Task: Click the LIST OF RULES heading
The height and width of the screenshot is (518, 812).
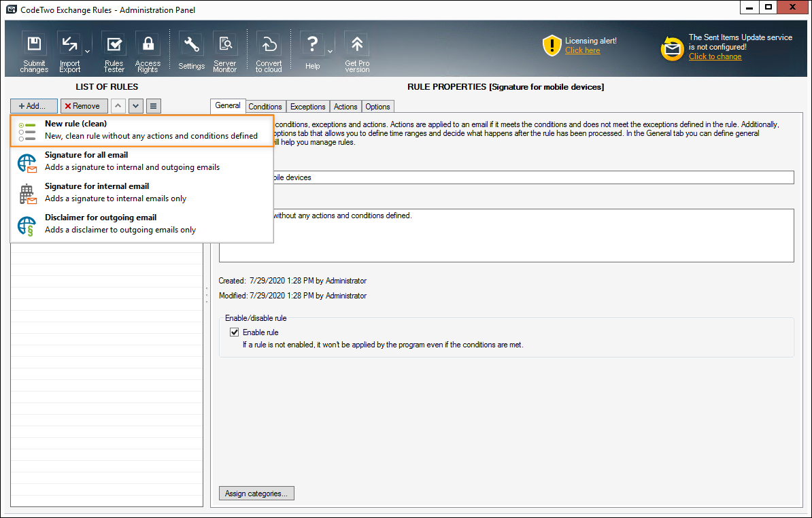Action: click(x=107, y=87)
